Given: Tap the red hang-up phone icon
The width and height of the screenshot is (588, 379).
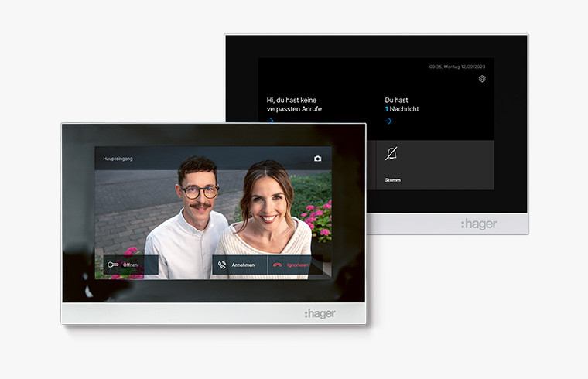Looking at the screenshot, I should point(278,265).
